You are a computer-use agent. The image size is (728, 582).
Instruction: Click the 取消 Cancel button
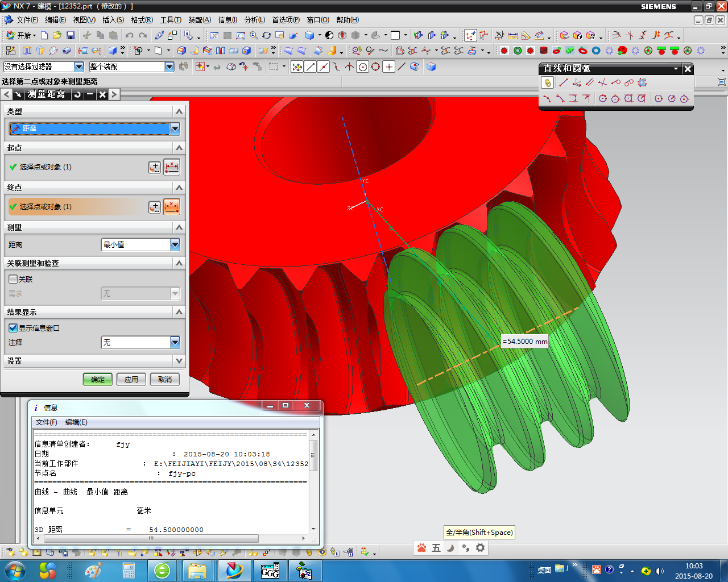[x=165, y=379]
